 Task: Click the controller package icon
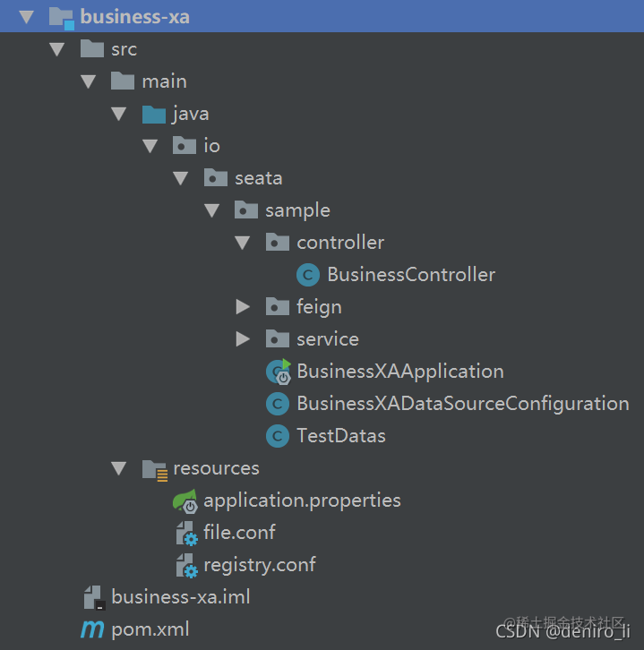click(278, 242)
